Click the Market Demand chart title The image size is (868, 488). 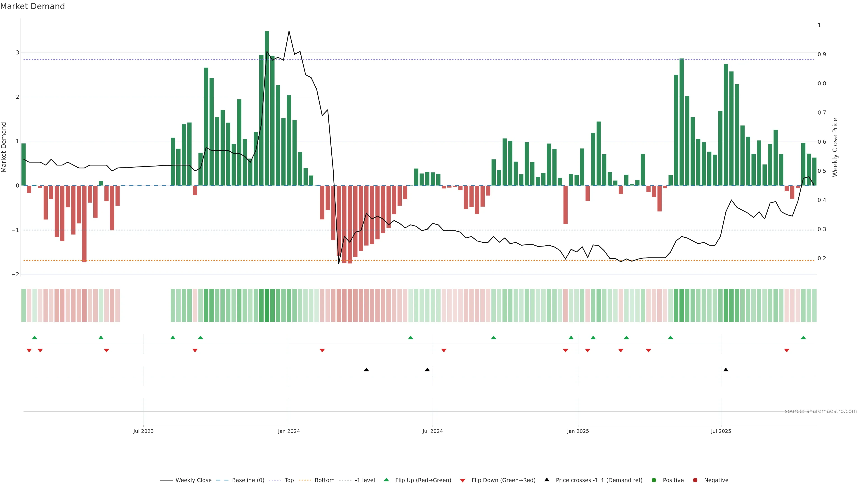point(32,6)
